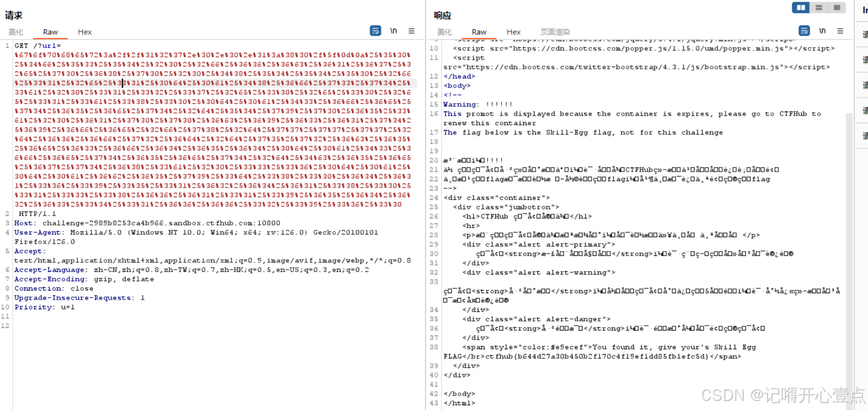This screenshot has width=868, height=410.
Task: Click the </head> tag line in response
Action: (x=459, y=76)
